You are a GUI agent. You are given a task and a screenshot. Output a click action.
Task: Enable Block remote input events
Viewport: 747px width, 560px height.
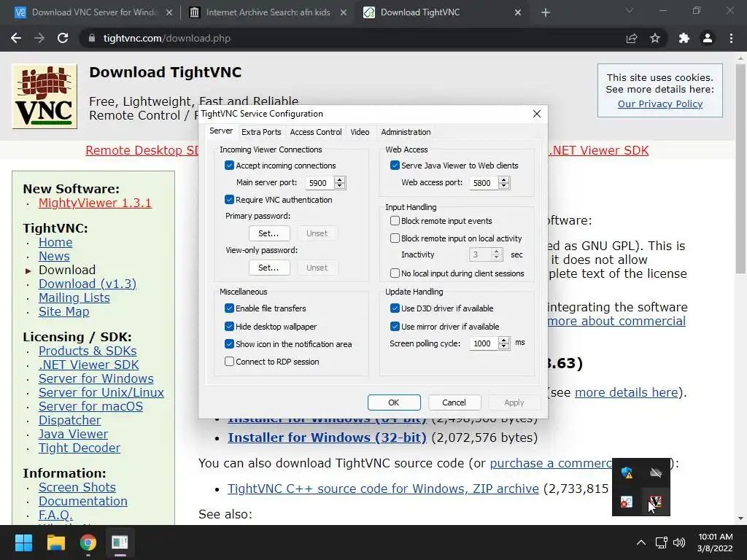point(395,221)
